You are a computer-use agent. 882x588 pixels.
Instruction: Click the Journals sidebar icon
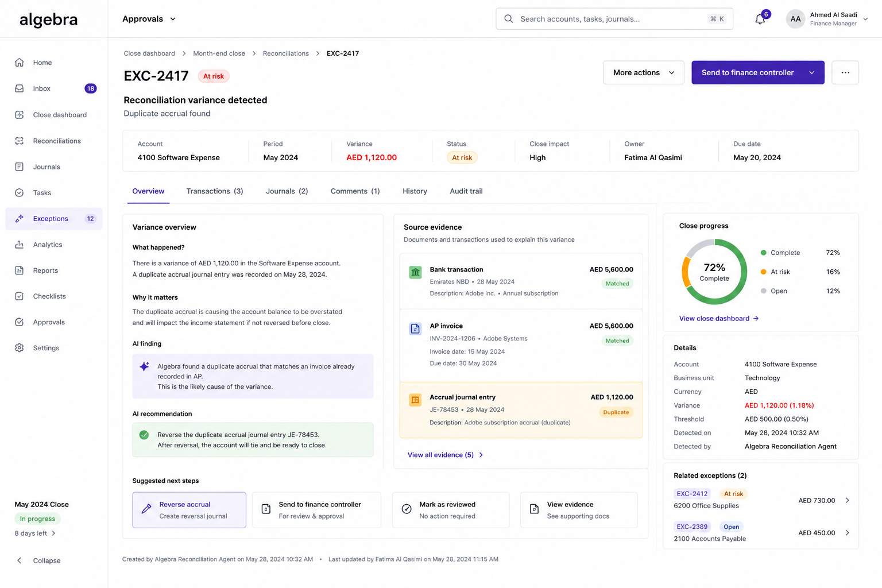tap(20, 167)
